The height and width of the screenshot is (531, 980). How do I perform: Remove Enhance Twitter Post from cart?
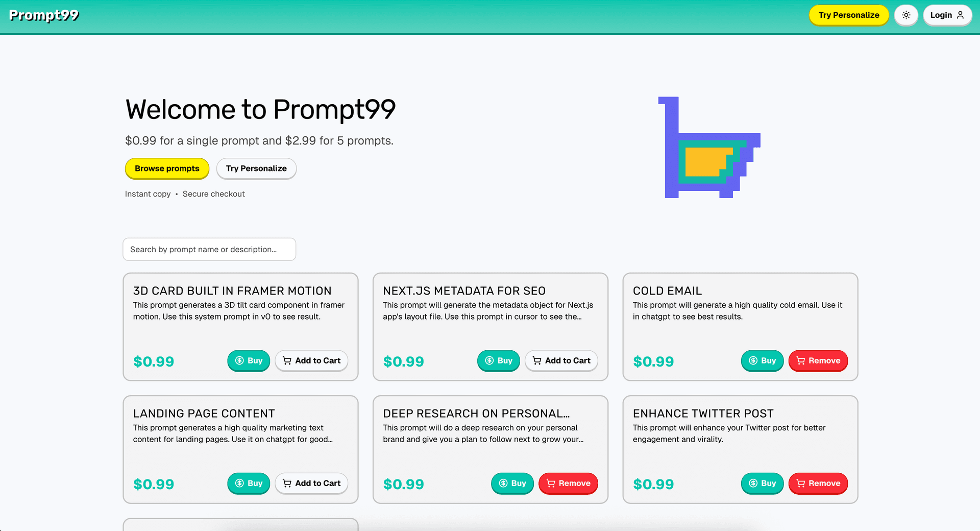click(818, 483)
